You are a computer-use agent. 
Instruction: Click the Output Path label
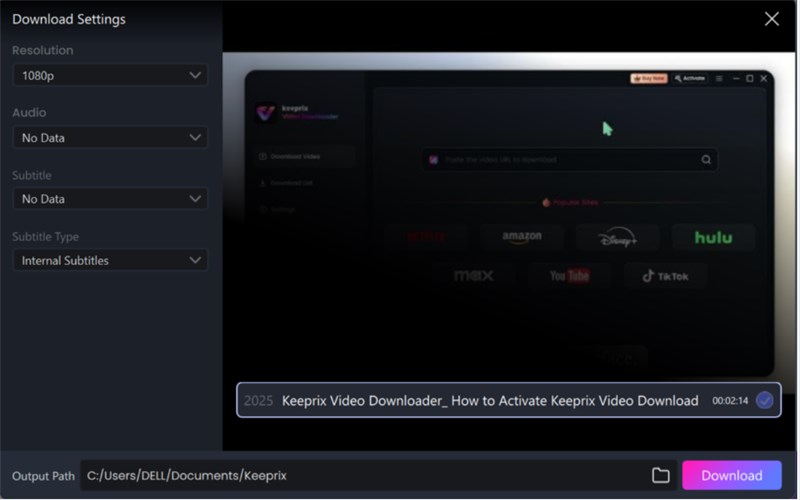(43, 477)
